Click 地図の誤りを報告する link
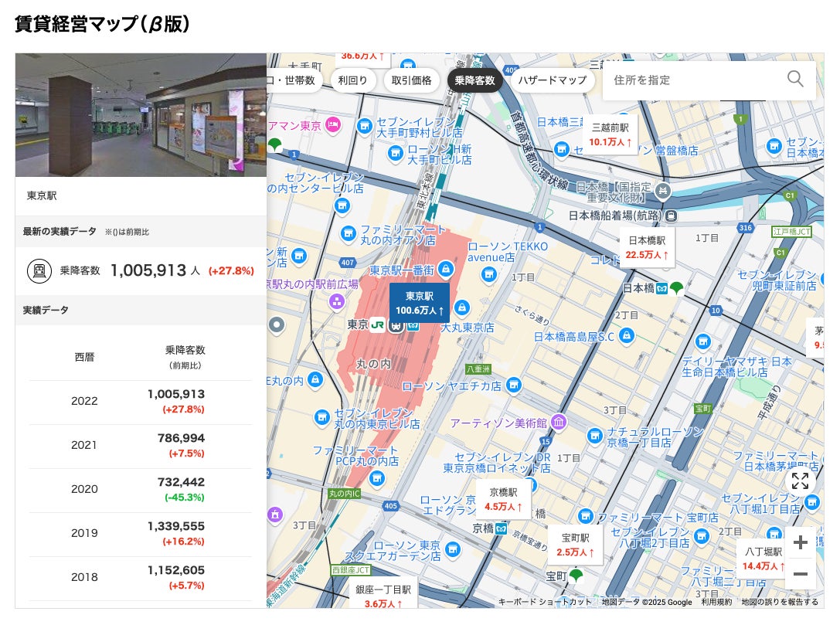Viewport: 840px width, 625px height. [780, 602]
